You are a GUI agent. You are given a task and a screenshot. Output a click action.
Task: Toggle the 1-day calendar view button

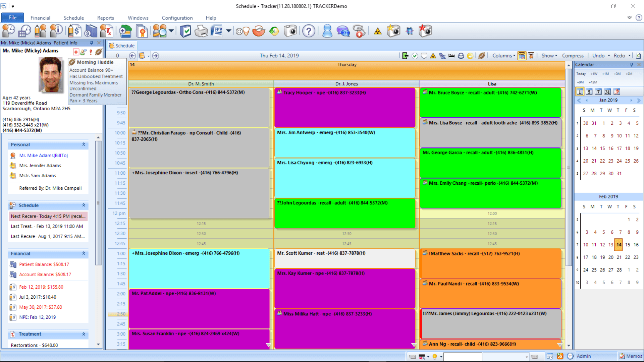[580, 92]
